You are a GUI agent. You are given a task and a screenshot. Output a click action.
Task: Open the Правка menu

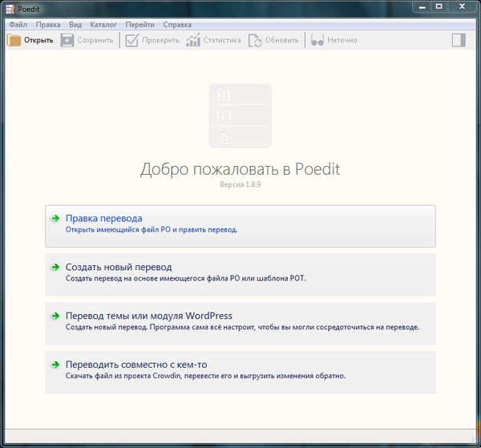tap(48, 25)
